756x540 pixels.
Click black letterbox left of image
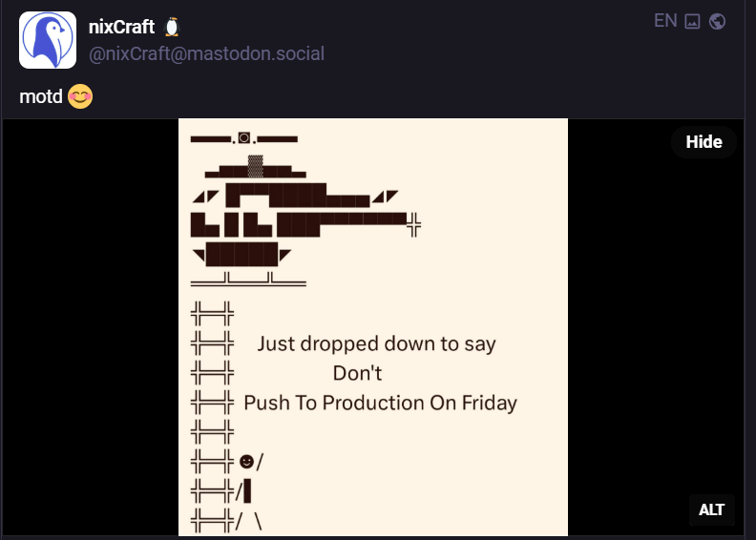91,327
